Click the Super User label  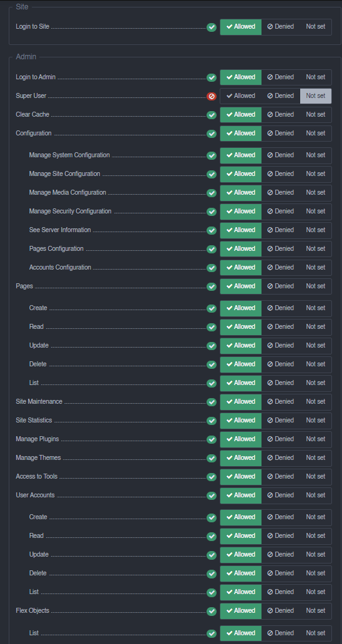pos(31,95)
